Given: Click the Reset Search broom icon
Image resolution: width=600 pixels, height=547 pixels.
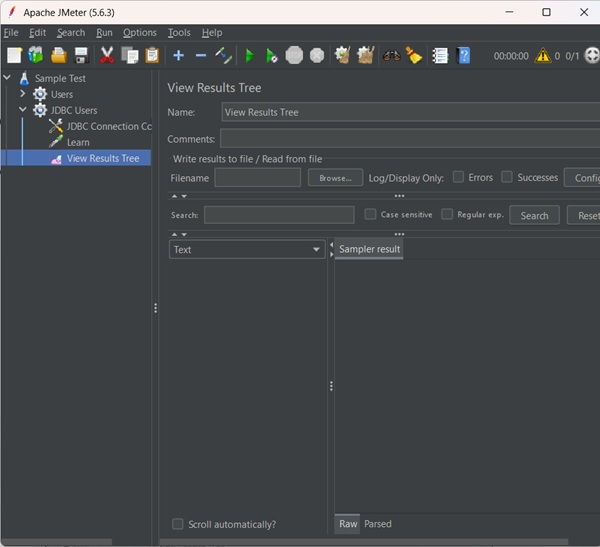Looking at the screenshot, I should point(414,56).
